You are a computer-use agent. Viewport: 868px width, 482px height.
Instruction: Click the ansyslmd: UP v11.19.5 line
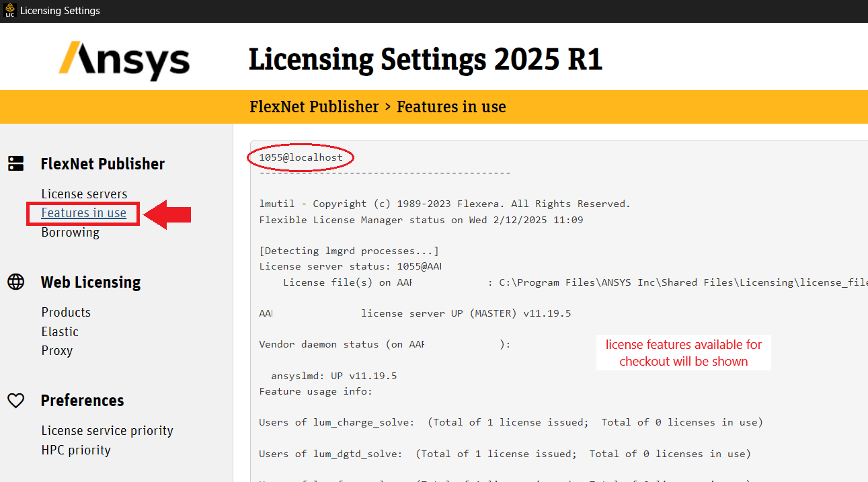tap(333, 376)
